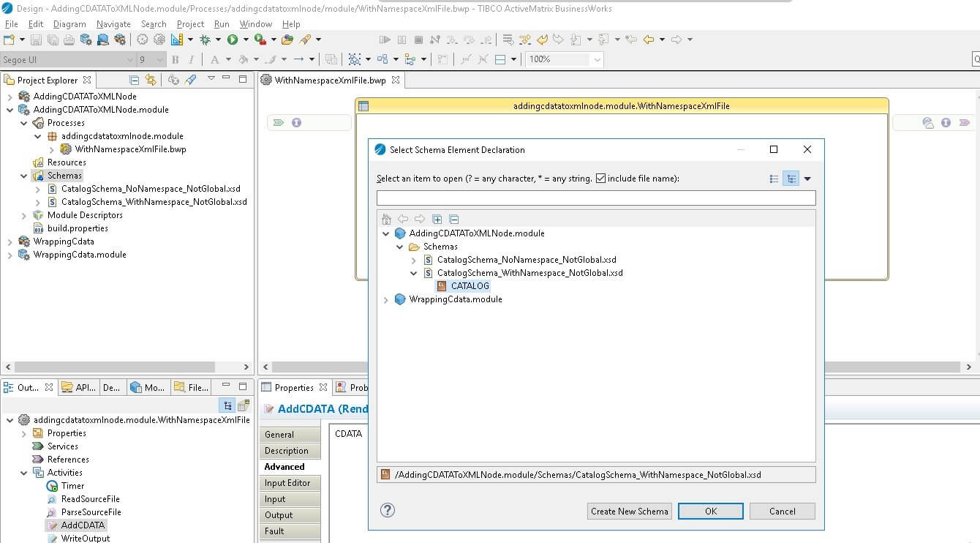
Task: Click the Back navigation yellow arrow in toolbar
Action: (648, 40)
